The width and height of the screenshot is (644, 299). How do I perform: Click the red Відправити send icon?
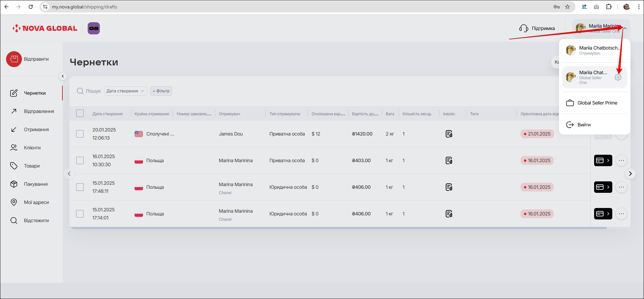(x=14, y=59)
